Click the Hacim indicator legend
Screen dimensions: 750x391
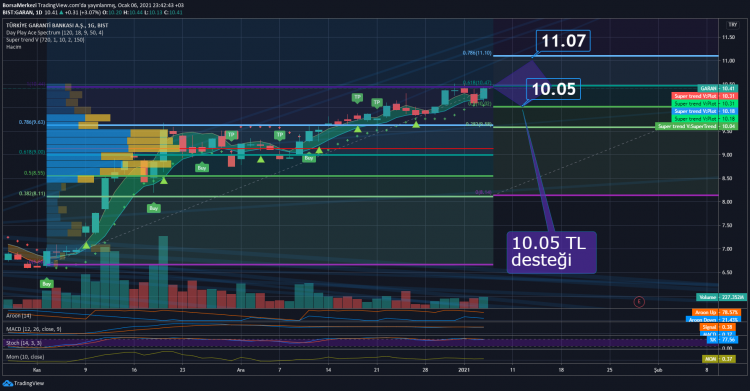(13, 47)
